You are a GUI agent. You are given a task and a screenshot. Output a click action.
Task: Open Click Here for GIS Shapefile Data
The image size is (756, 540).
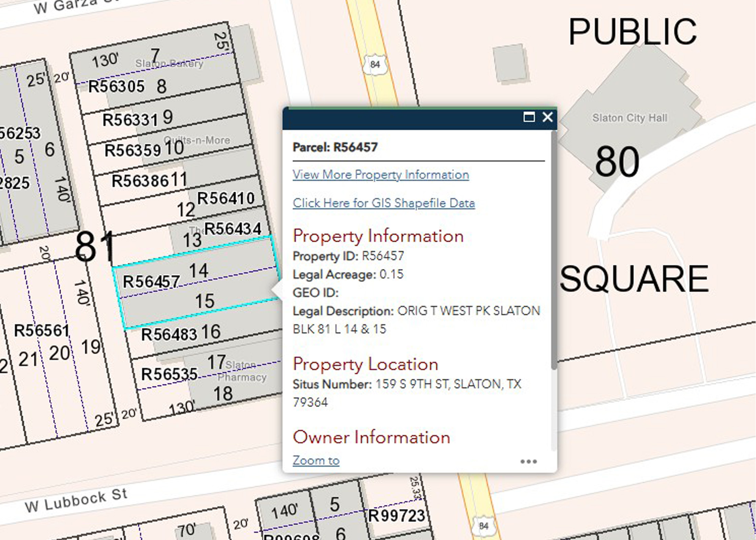[x=383, y=203]
